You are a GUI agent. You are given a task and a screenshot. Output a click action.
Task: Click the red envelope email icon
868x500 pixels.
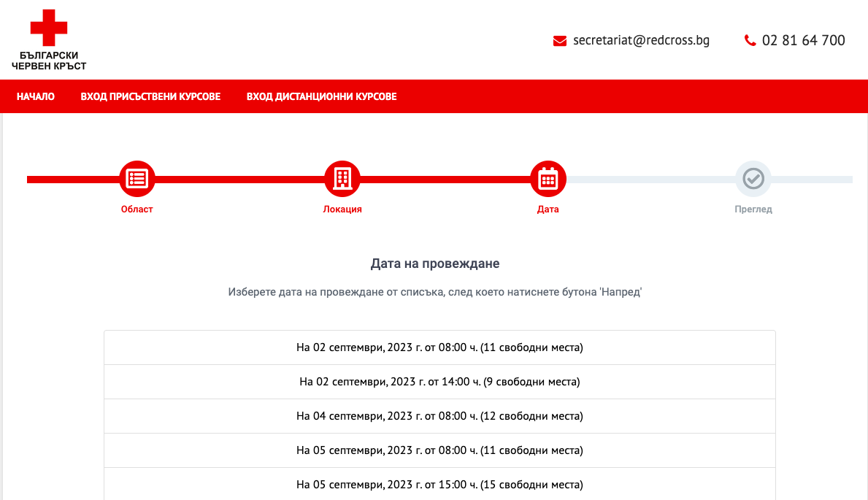[x=560, y=41]
